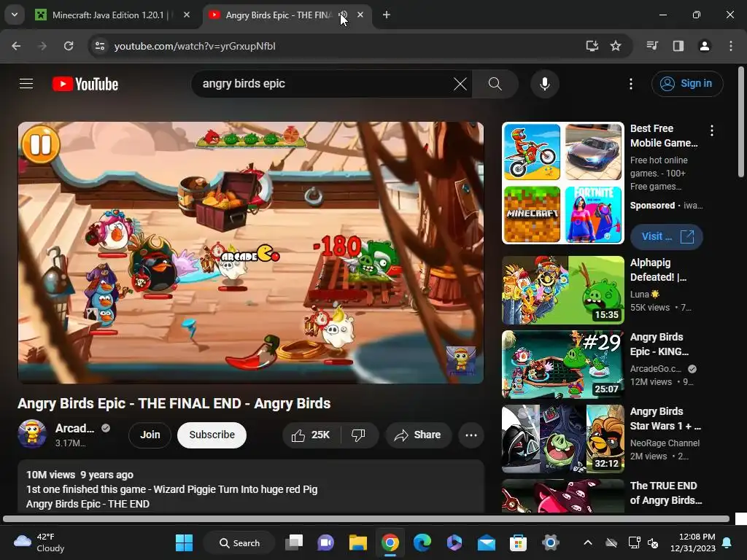Viewport: 747px width, 560px height.
Task: Toggle the Chrome side panel
Action: click(678, 46)
